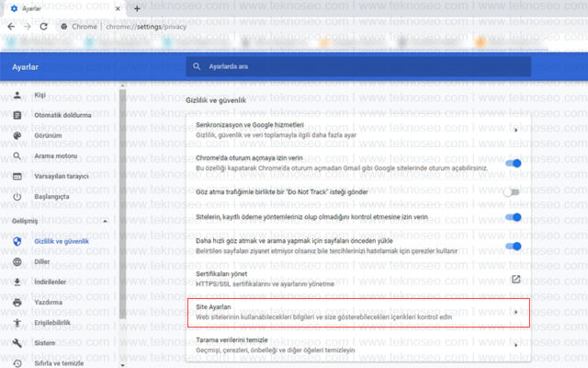Click the Site Ayarları row title

tap(213, 306)
